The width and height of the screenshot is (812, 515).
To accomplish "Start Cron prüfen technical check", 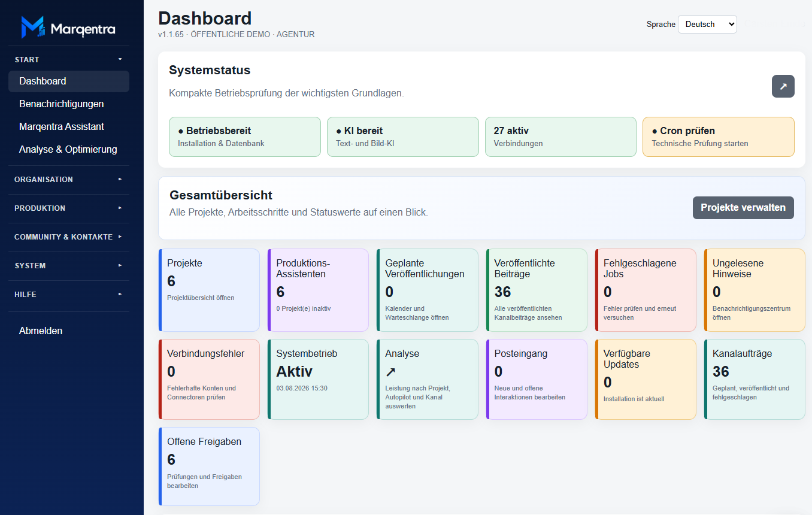I will click(719, 137).
